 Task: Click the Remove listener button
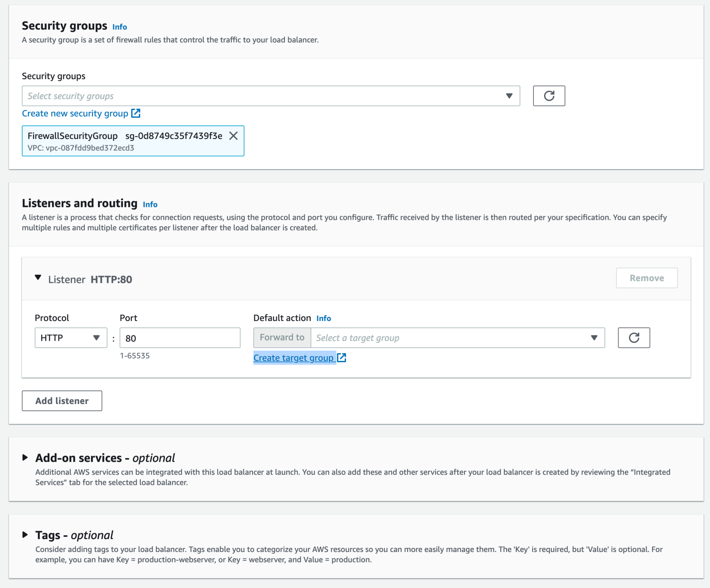(x=647, y=278)
